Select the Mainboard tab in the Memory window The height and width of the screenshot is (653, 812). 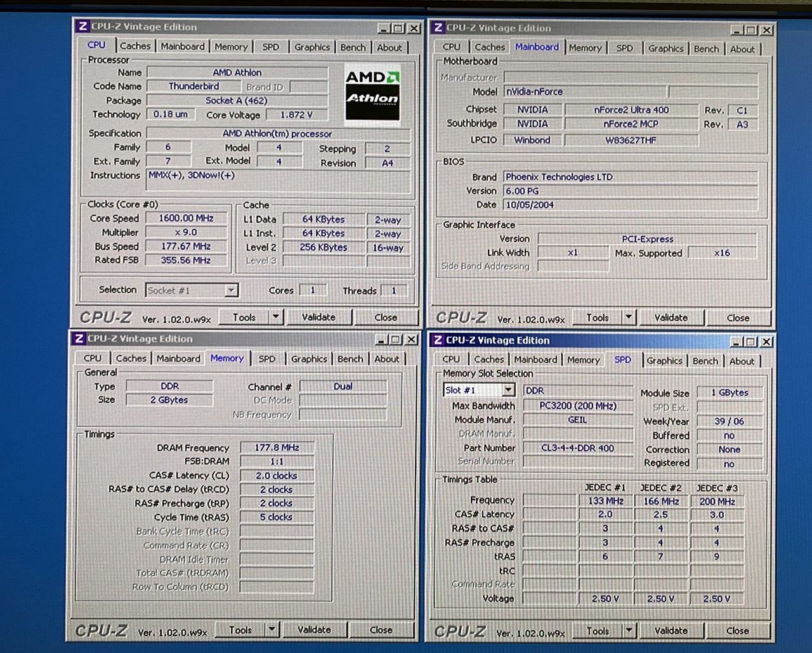click(x=178, y=358)
